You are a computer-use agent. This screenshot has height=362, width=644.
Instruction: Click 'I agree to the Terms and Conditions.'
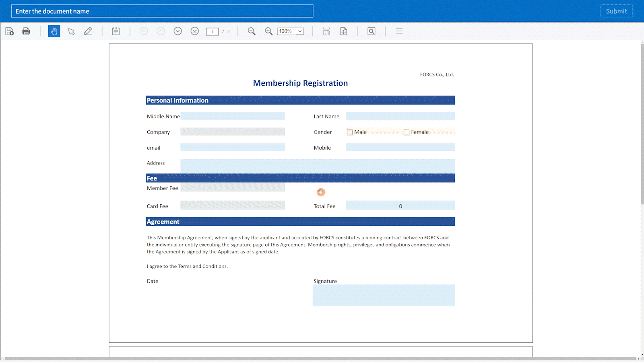(x=187, y=266)
